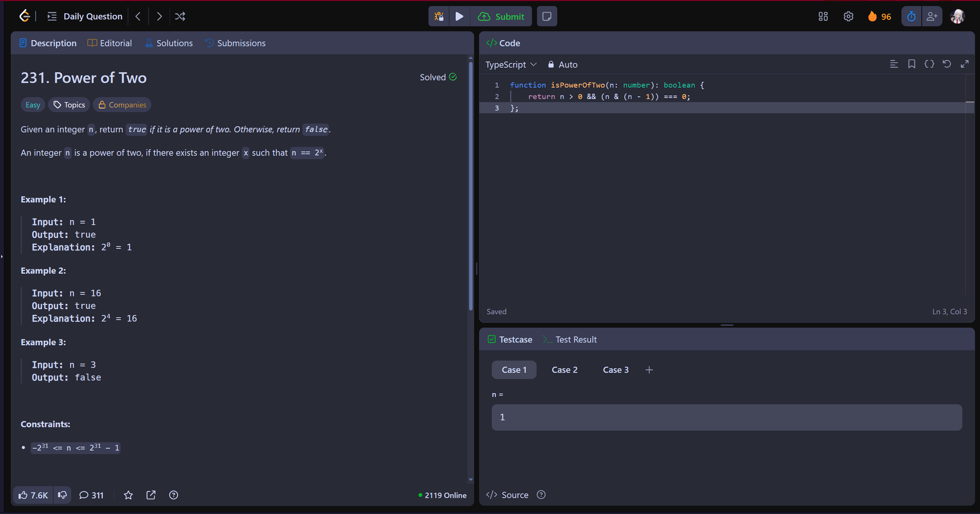Open the notes sticky pad panel

[547, 16]
